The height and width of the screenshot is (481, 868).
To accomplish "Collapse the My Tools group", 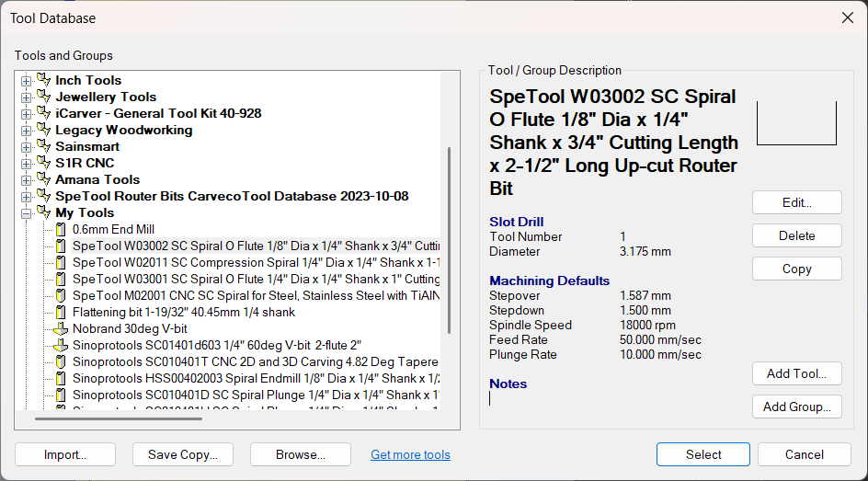I will pos(27,213).
